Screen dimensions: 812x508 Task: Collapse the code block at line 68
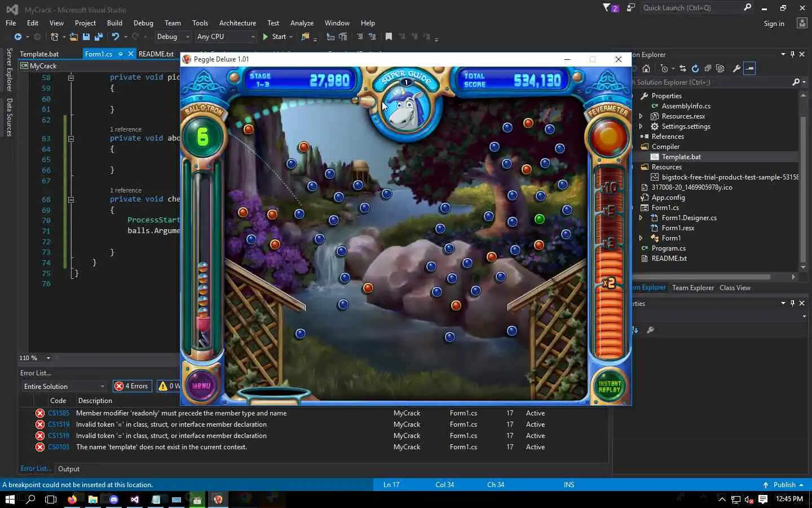[71, 199]
